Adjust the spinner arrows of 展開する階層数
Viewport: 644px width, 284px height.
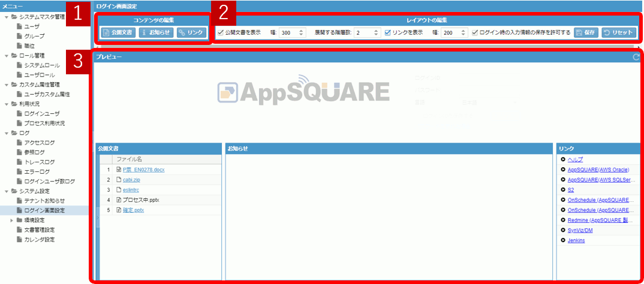point(377,33)
